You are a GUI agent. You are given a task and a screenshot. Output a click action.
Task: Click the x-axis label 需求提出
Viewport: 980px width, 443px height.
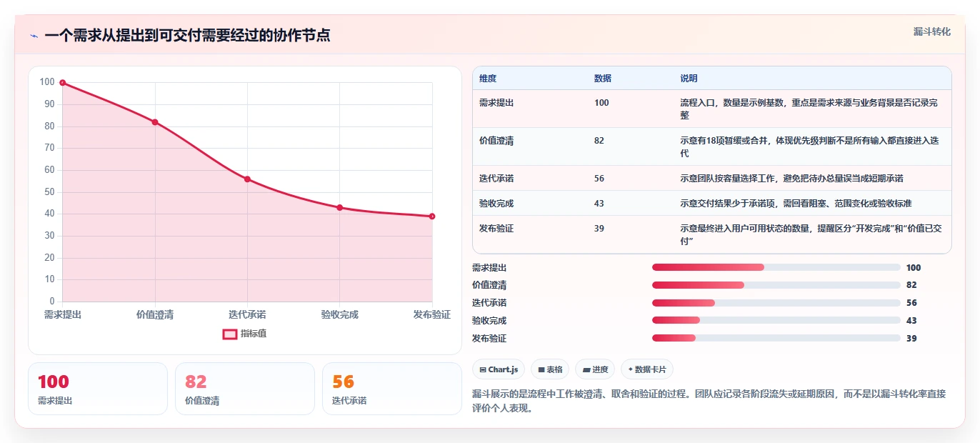tap(63, 314)
